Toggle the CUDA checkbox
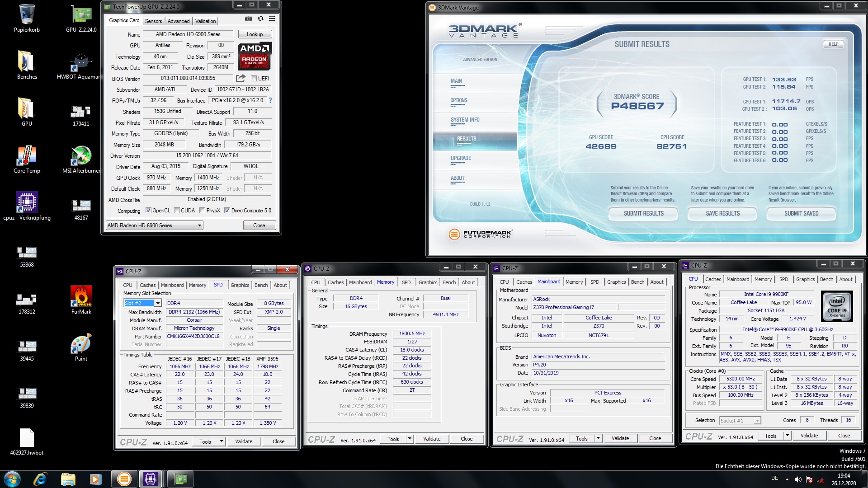This screenshot has height=488, width=868. 177,211
